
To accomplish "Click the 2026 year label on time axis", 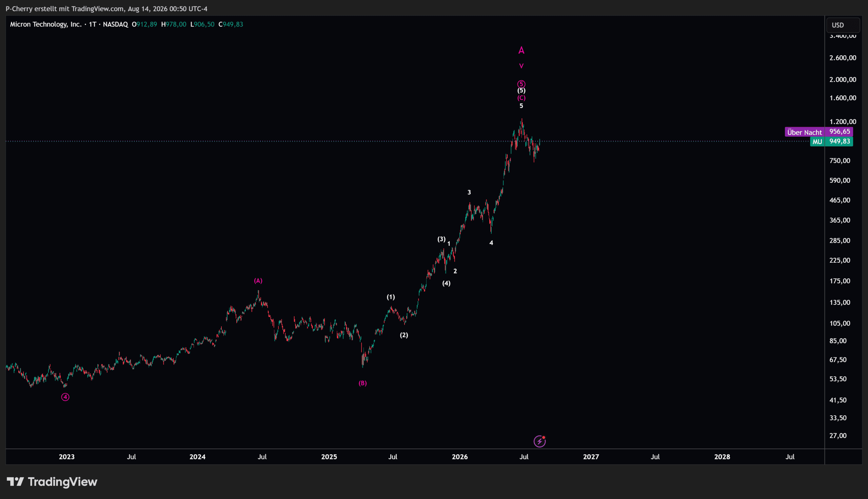I will click(x=459, y=457).
